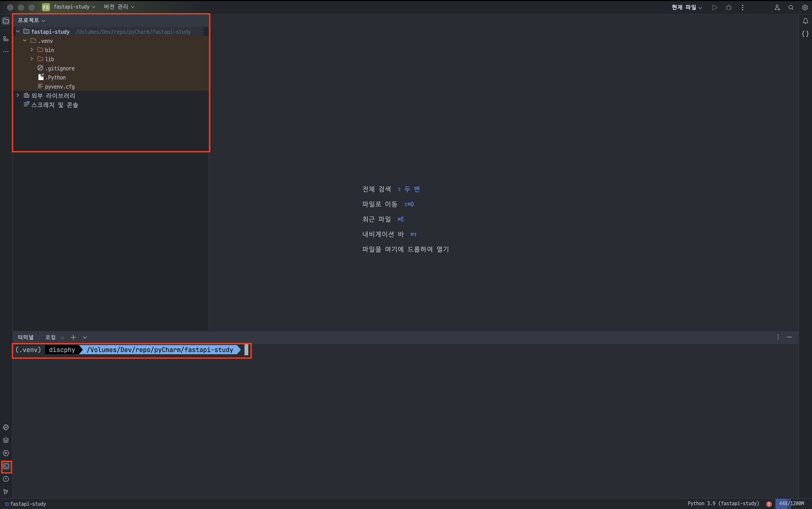Add a new terminal tab
The height and width of the screenshot is (509, 812).
(73, 337)
